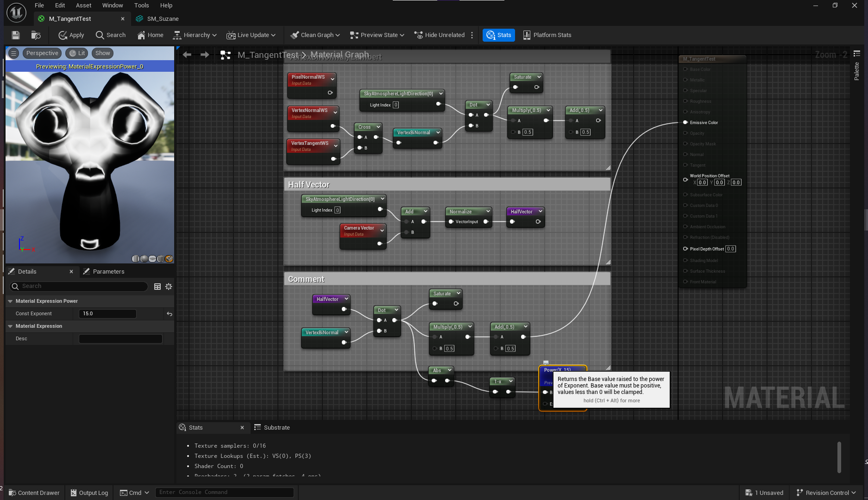This screenshot has height=500, width=868.
Task: Toggle Live Update
Action: pyautogui.click(x=251, y=35)
